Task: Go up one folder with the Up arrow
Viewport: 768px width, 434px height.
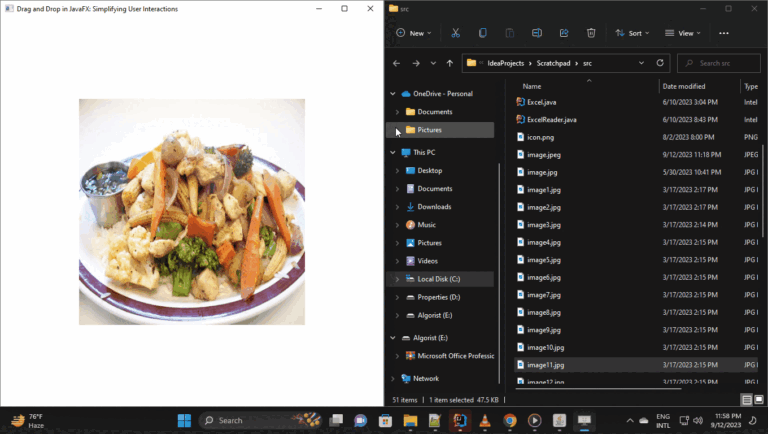Action: pyautogui.click(x=450, y=63)
